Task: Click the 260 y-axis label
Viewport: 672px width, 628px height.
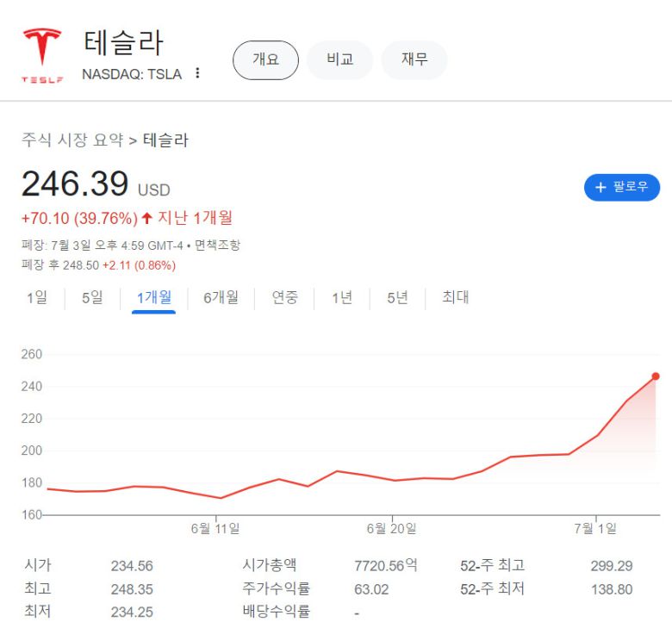Action: (32, 354)
